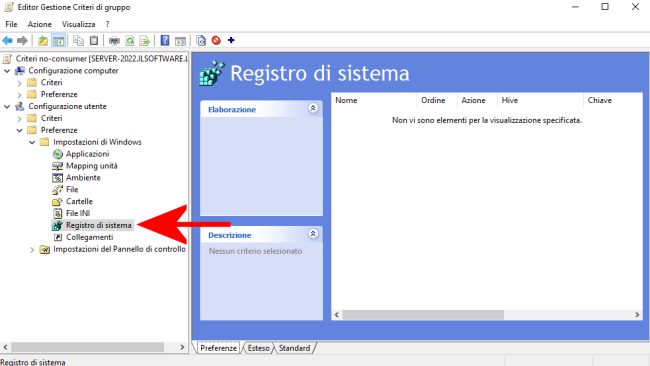The height and width of the screenshot is (366, 650).
Task: Click the Paste clipboard icon
Action: pyautogui.click(x=94, y=41)
